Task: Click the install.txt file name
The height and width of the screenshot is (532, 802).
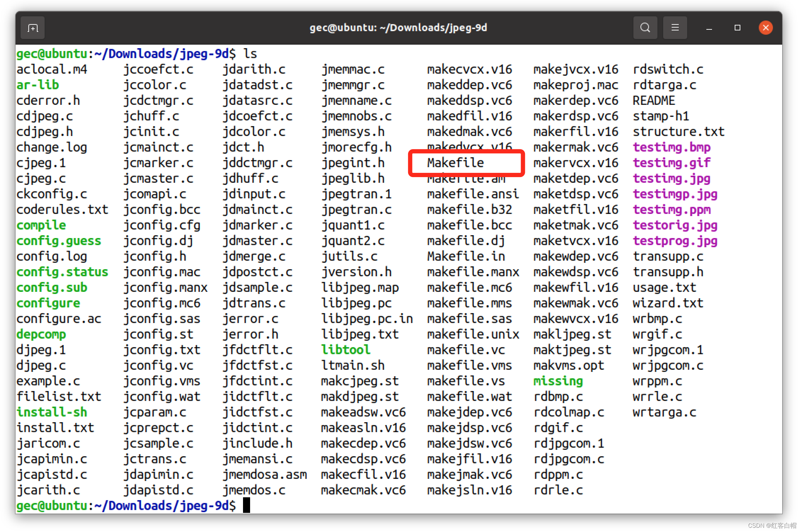Action: 55,428
